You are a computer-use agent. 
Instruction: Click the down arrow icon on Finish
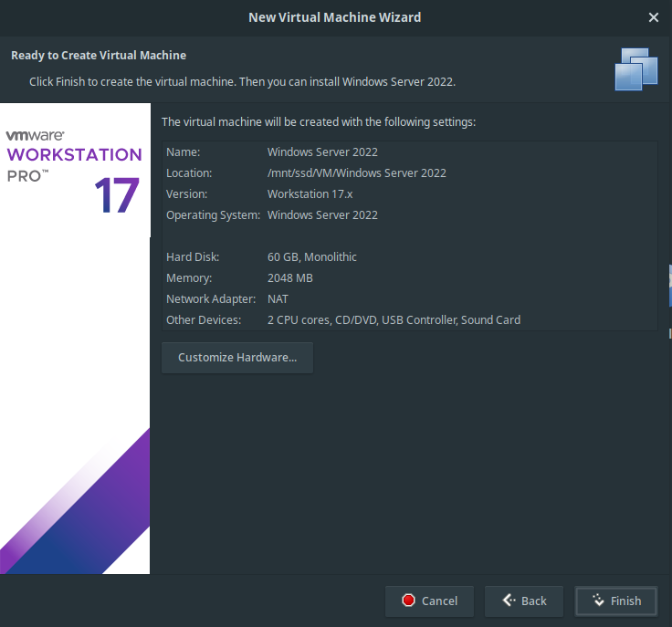pyautogui.click(x=598, y=600)
